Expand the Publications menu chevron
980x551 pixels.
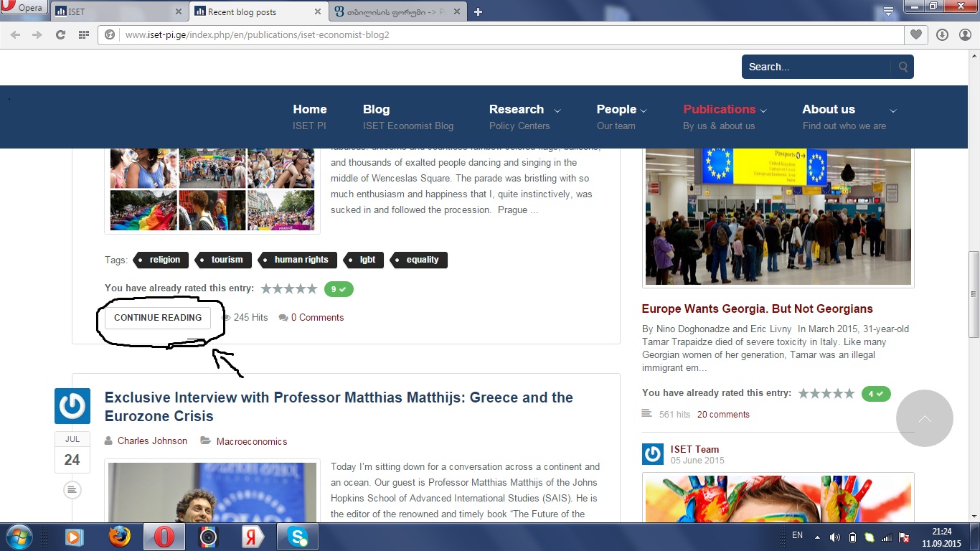[763, 110]
